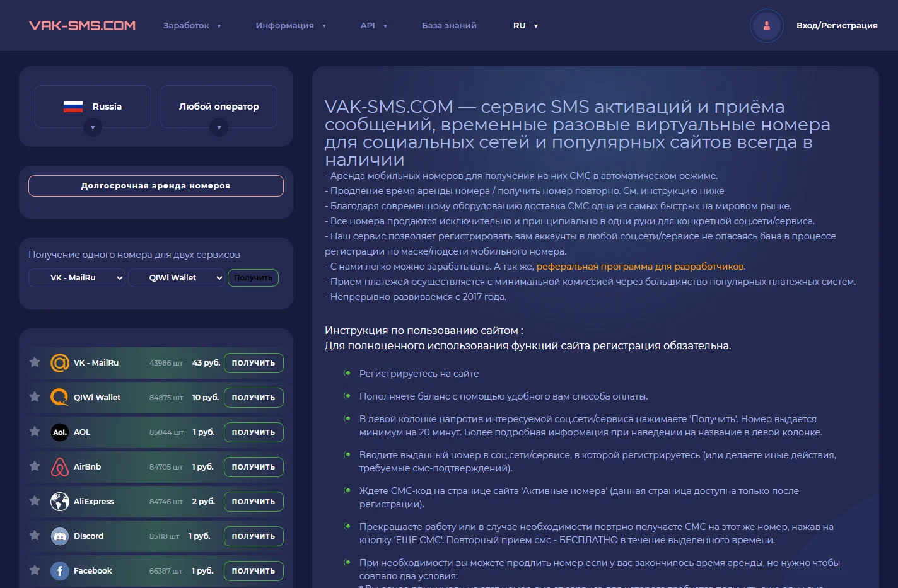The image size is (898, 588).
Task: Favorite AOL with the star
Action: [35, 431]
